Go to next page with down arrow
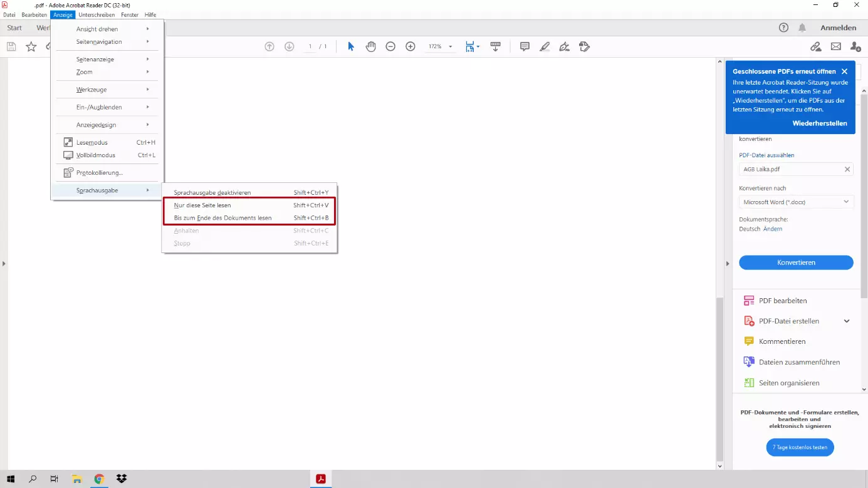Viewport: 868px width, 488px height. point(289,46)
